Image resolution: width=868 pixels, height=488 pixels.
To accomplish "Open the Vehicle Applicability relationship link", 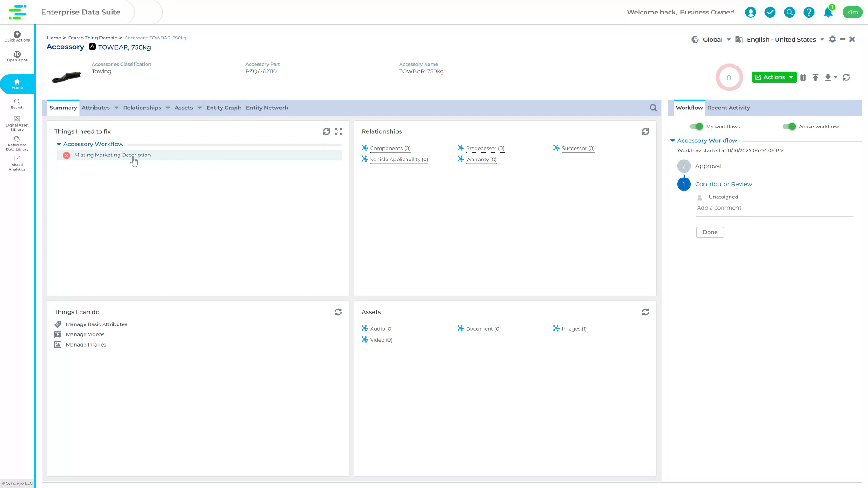I will pos(399,159).
